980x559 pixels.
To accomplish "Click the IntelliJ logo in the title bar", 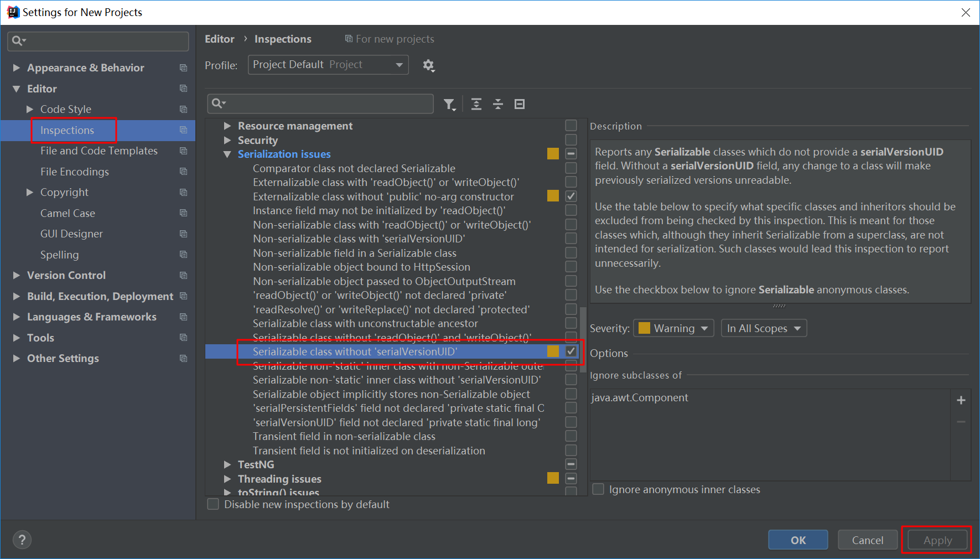I will click(x=13, y=12).
